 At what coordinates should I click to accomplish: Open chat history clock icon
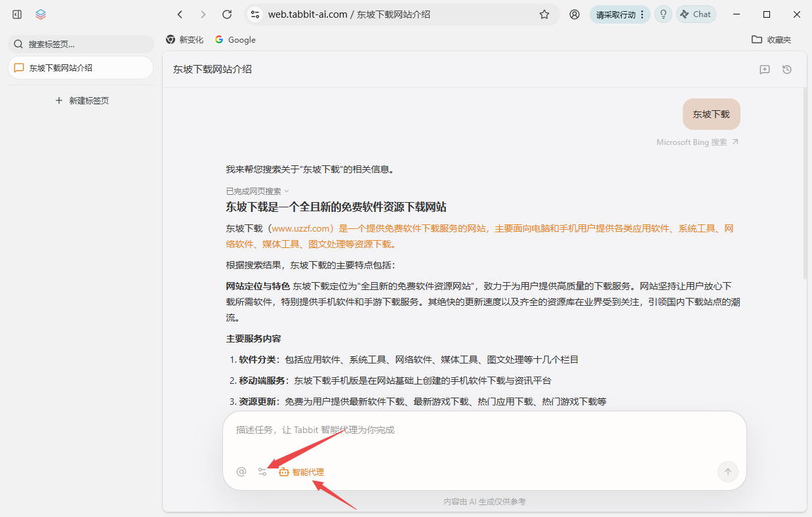click(x=787, y=70)
